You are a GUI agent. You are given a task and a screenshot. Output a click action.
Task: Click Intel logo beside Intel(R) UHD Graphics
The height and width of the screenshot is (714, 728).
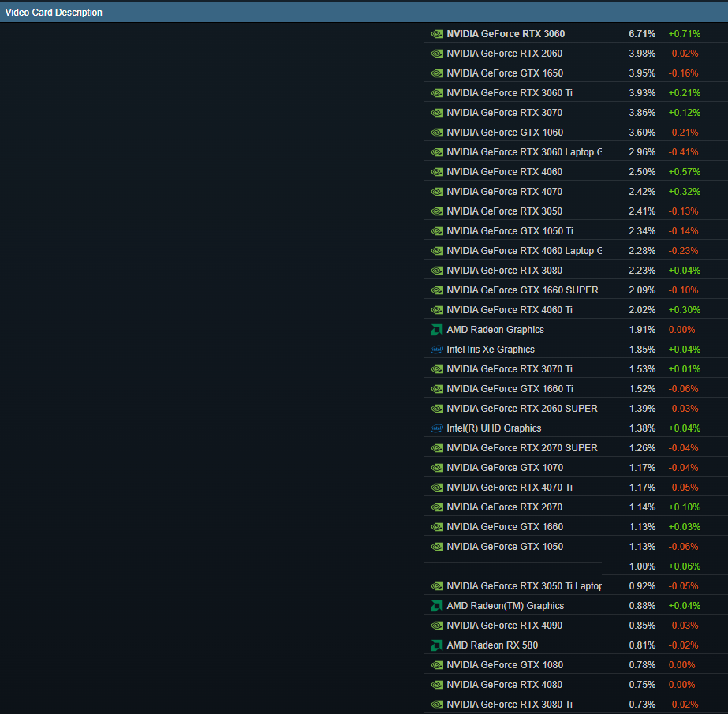(437, 428)
